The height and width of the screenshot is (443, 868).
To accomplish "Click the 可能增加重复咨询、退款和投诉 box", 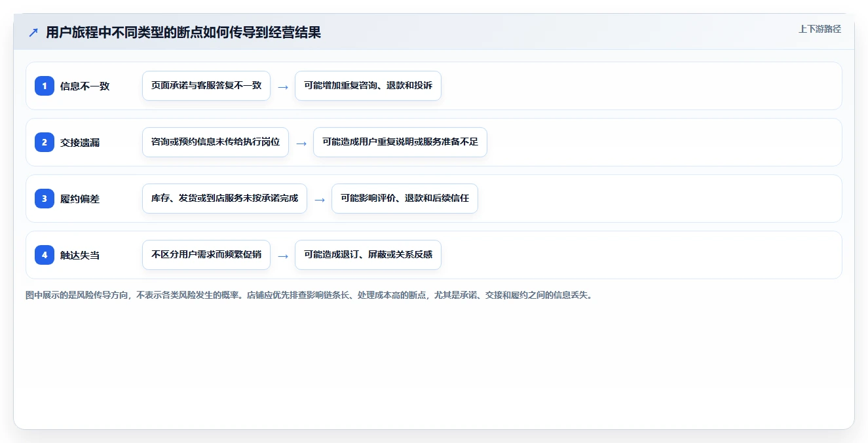I will (x=368, y=86).
